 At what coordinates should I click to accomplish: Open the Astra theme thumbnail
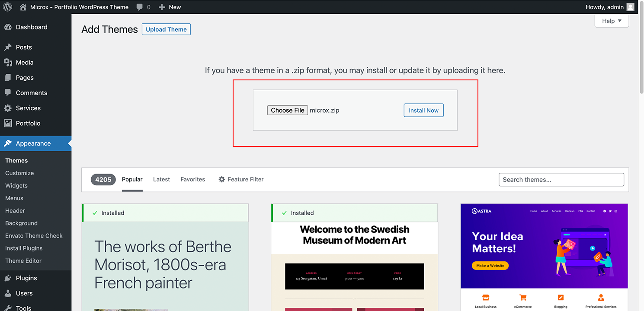click(544, 257)
